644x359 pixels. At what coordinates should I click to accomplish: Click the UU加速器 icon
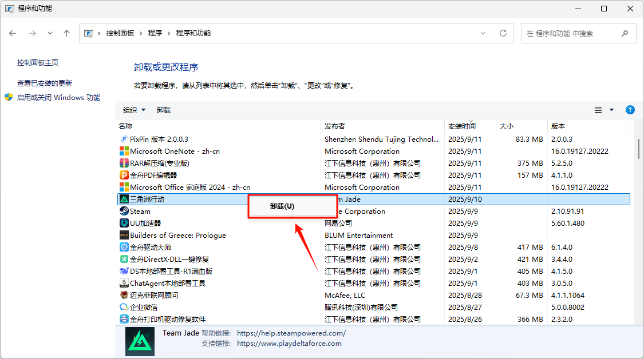pyautogui.click(x=124, y=223)
